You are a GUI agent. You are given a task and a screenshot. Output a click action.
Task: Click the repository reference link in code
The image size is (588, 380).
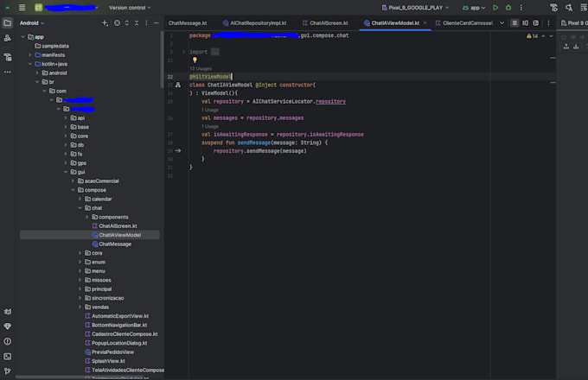point(330,101)
